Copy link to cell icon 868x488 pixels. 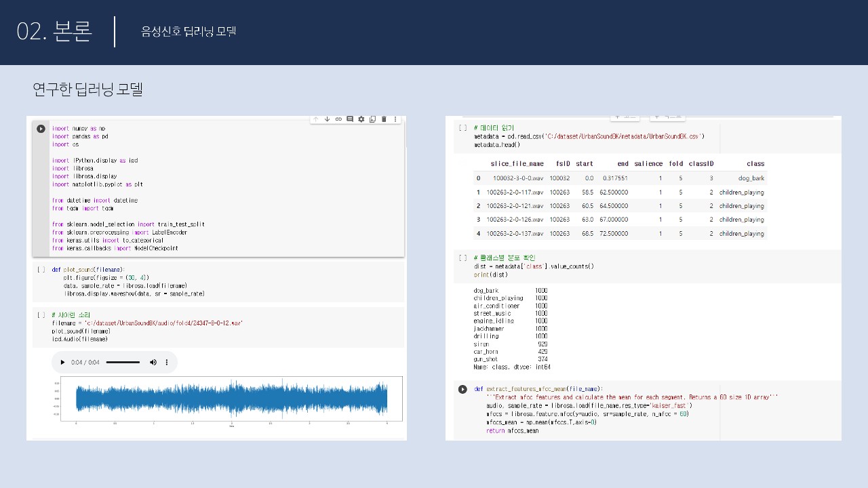[x=338, y=119]
